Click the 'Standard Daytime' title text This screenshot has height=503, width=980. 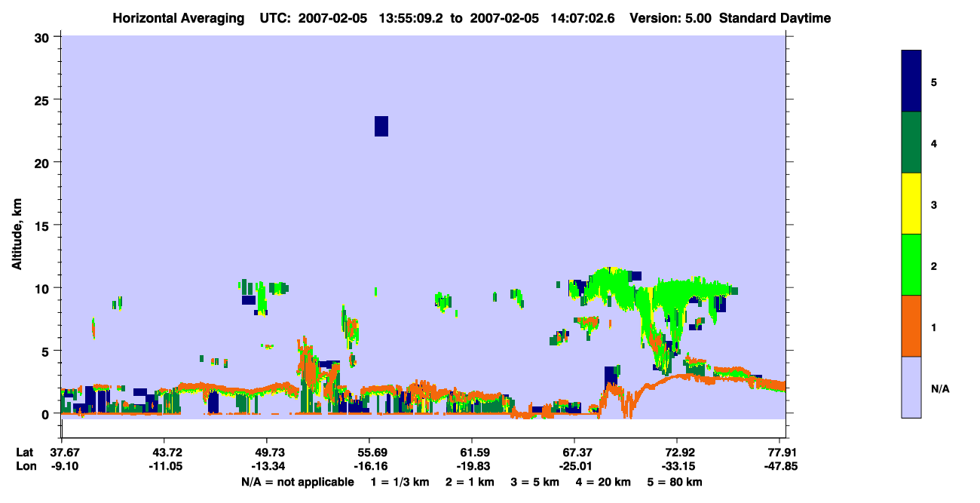click(775, 17)
